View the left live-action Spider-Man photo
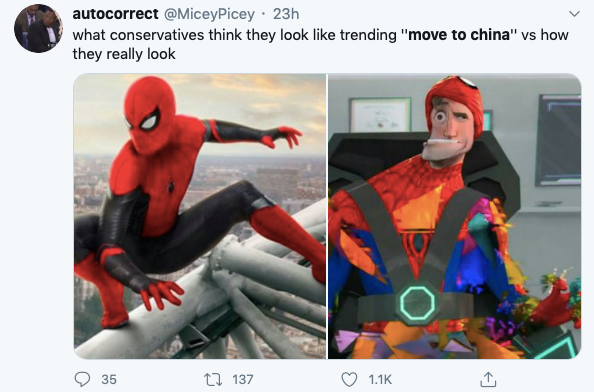 pyautogui.click(x=200, y=216)
